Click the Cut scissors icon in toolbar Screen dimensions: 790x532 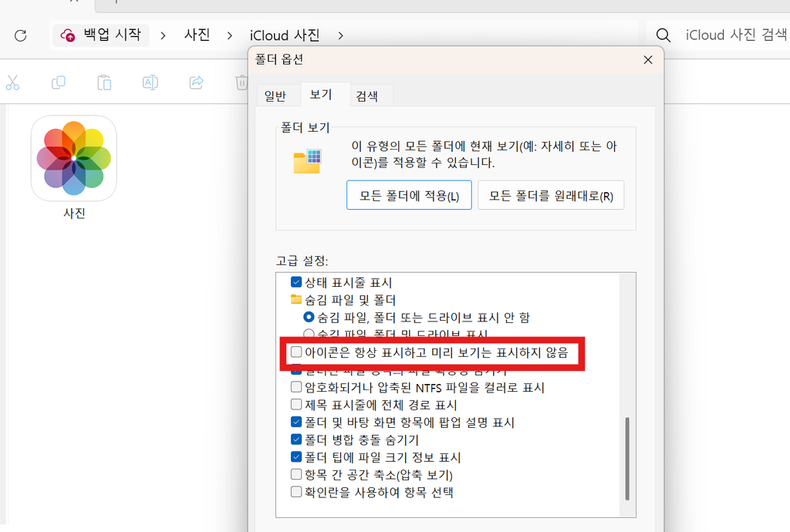click(12, 82)
